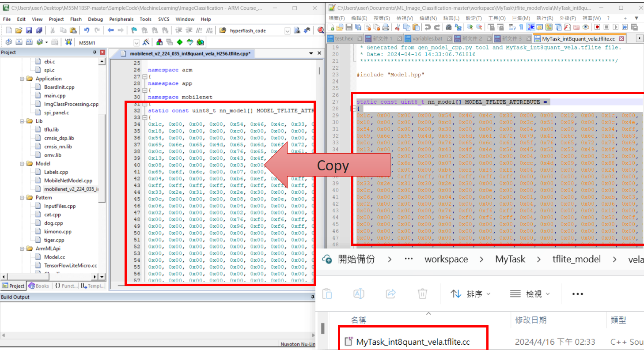Open the Flash menu in Keil

pos(76,19)
